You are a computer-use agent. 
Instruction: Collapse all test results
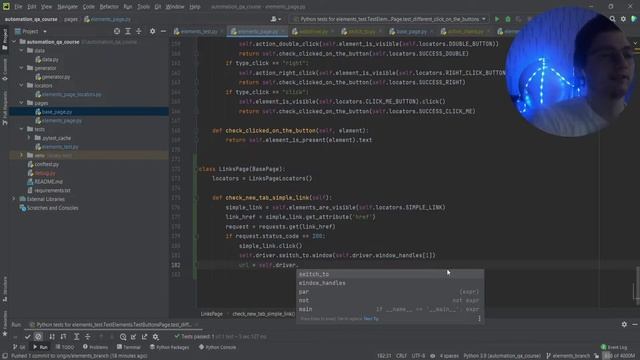(87, 337)
